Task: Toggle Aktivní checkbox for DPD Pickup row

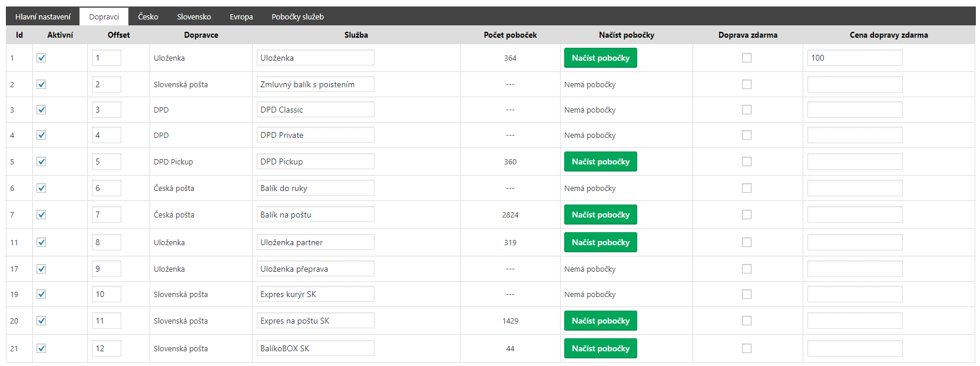Action: point(41,161)
